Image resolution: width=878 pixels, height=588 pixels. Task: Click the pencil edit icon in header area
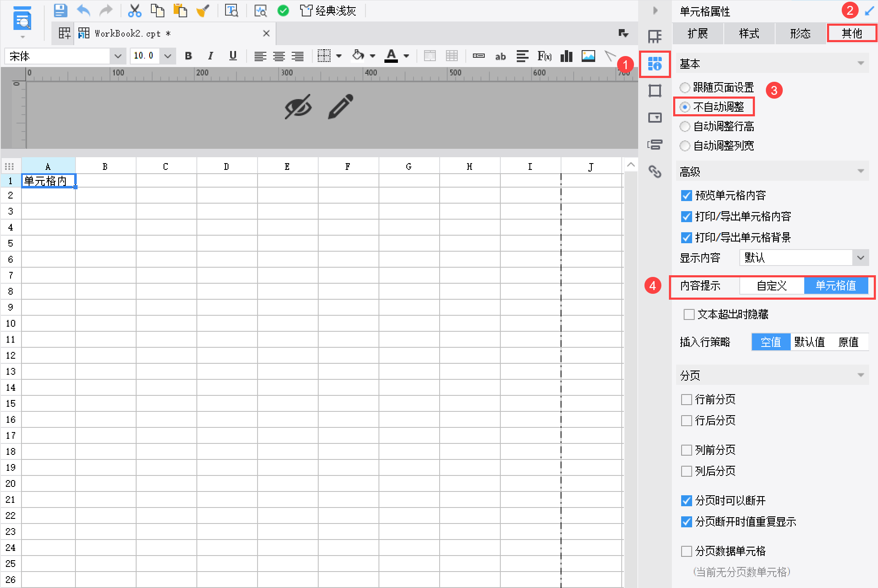point(341,107)
